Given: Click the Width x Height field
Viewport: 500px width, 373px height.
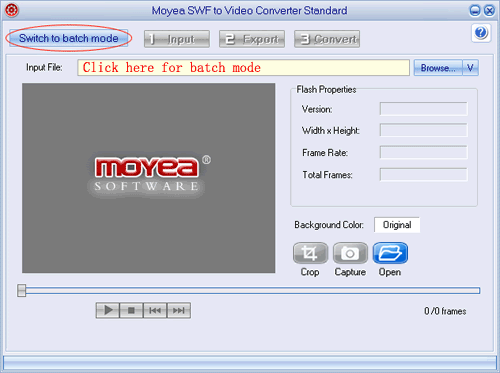Looking at the screenshot, I should pyautogui.click(x=423, y=130).
